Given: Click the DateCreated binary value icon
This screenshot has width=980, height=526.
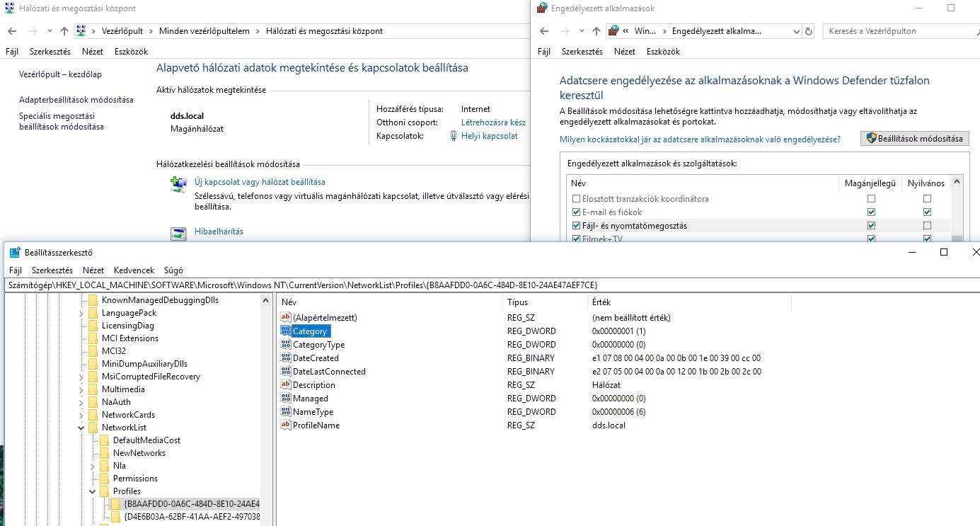Looking at the screenshot, I should [286, 358].
